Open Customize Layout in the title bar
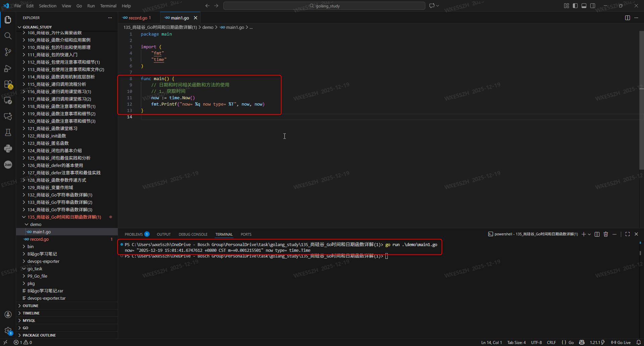644x346 pixels. click(567, 6)
